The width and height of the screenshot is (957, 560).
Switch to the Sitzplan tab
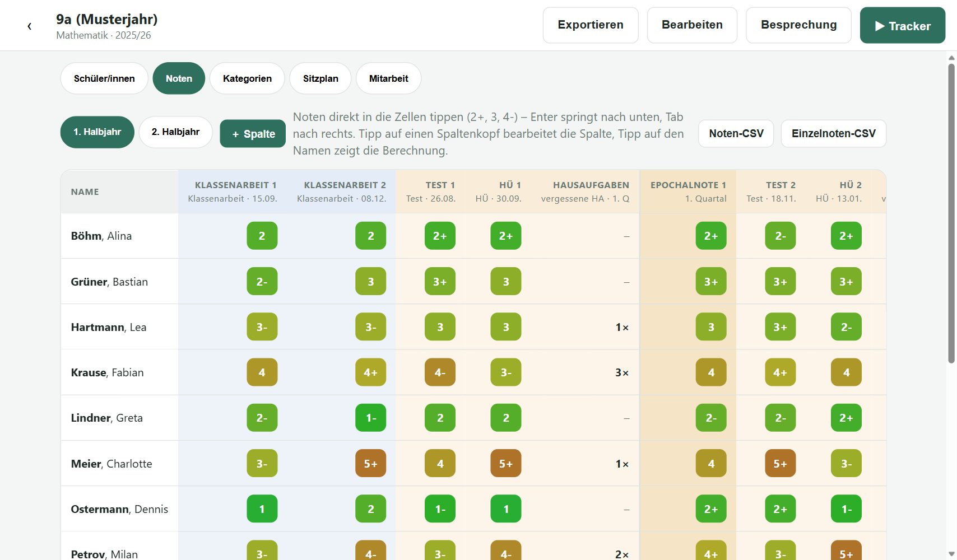(x=320, y=78)
